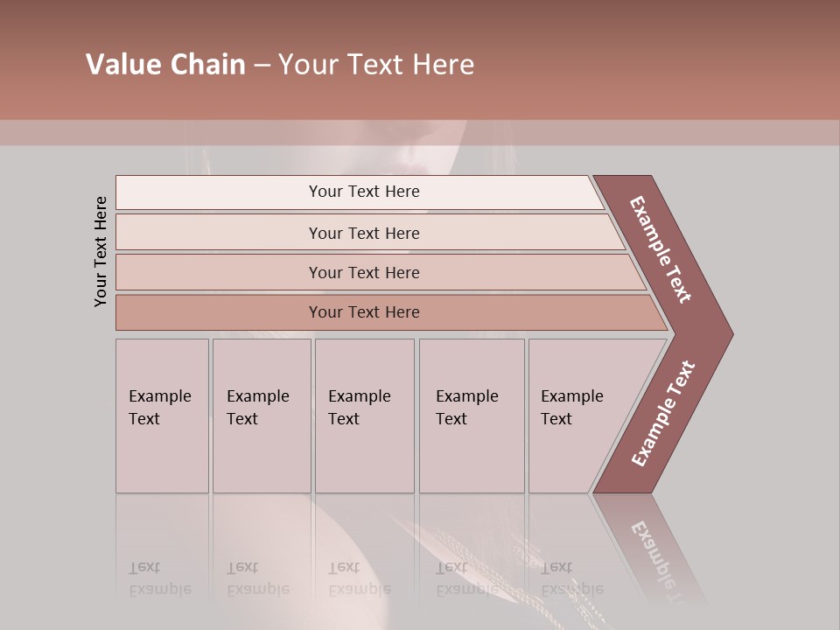Click the first "Example Text" box
The image size is (840, 630).
162,416
